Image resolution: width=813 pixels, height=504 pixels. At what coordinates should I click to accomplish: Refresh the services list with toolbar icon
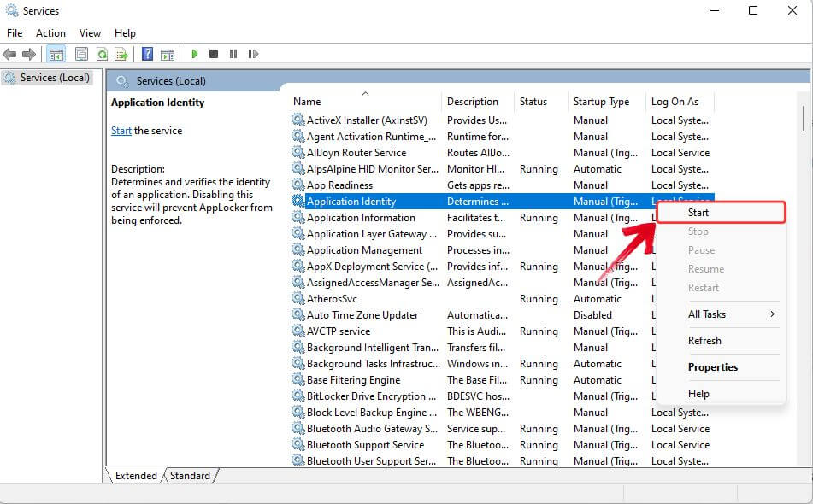pos(101,54)
